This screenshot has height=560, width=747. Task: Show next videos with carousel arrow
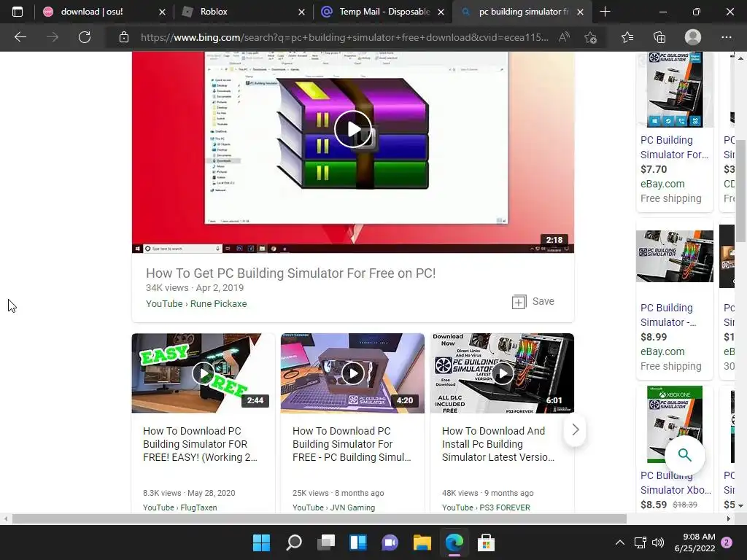(x=575, y=429)
